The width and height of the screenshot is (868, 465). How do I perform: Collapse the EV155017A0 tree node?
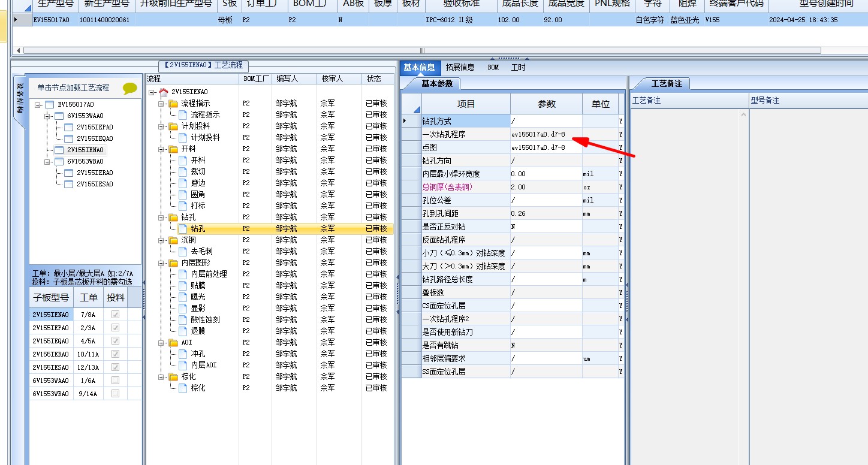[38, 105]
